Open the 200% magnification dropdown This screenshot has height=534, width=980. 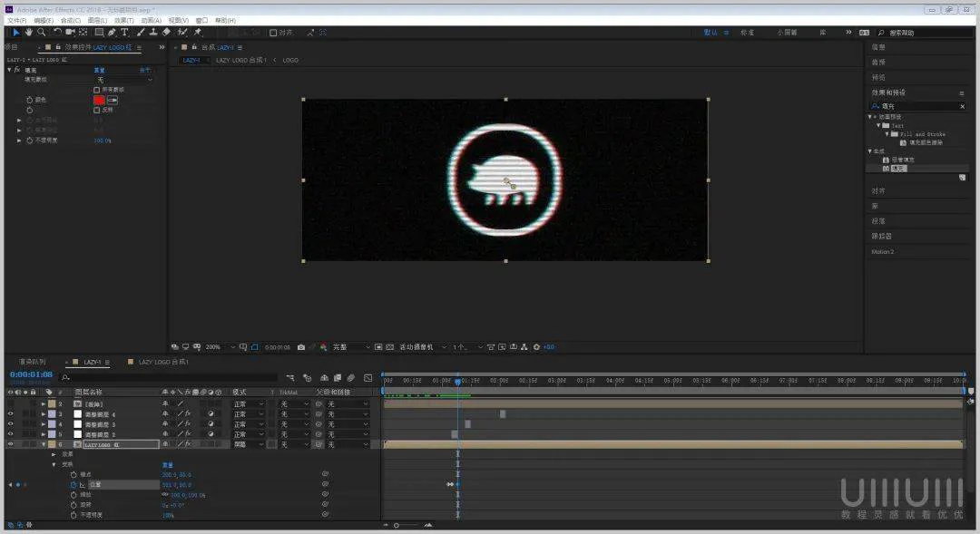(220, 347)
